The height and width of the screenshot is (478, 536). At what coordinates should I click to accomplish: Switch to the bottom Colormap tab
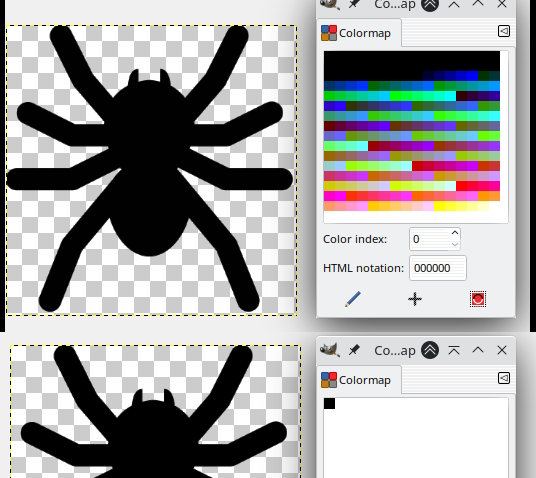(359, 380)
